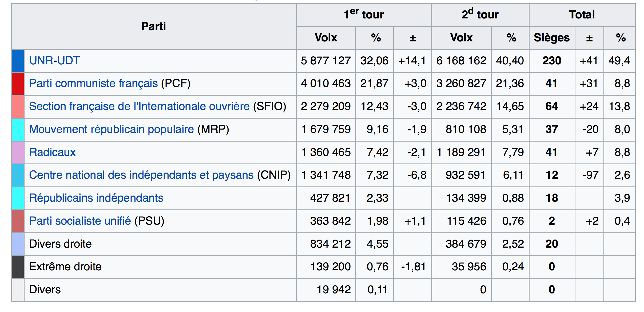Image resolution: width=644 pixels, height=312 pixels.
Task: Click the Sièges column header
Action: tap(552, 38)
